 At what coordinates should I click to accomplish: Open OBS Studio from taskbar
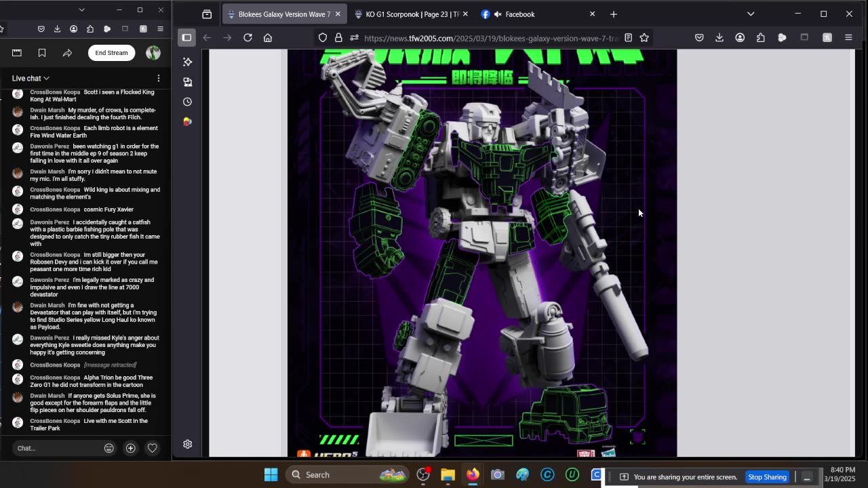coord(423,474)
